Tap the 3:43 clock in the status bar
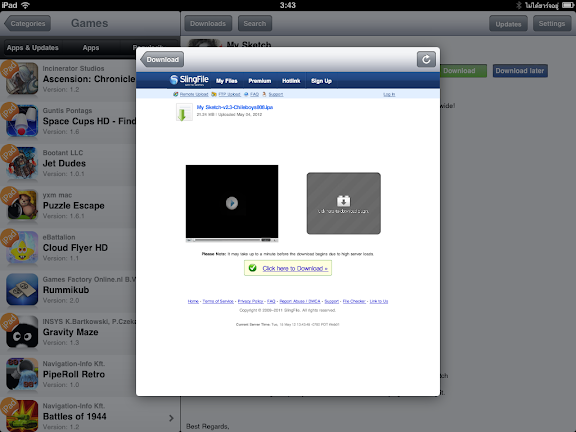This screenshot has width=576, height=432. point(288,5)
